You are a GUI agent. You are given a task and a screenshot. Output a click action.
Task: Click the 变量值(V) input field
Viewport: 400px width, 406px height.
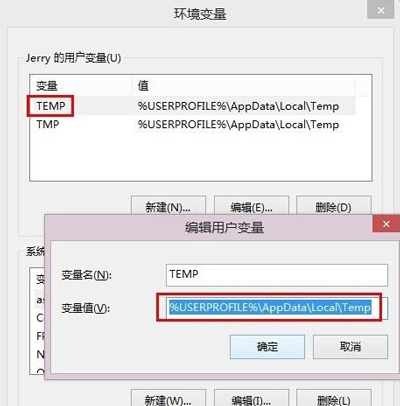pos(277,308)
